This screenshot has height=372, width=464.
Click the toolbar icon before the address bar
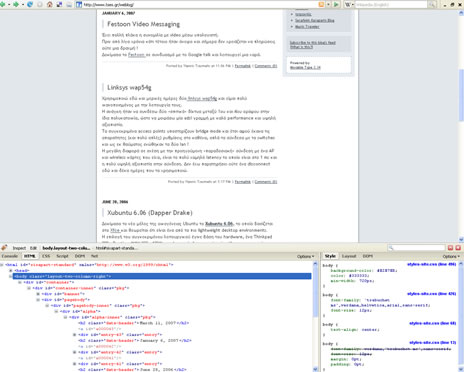(69, 4)
